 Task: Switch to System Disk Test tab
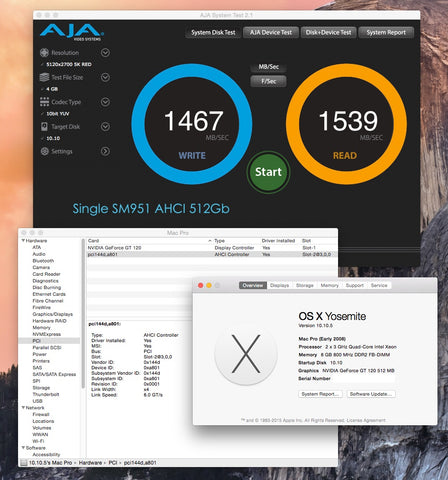coord(213,32)
